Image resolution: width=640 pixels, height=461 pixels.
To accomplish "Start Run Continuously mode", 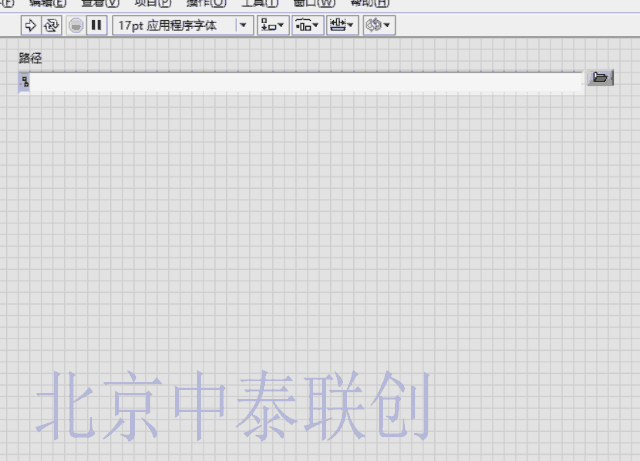I will pos(51,25).
